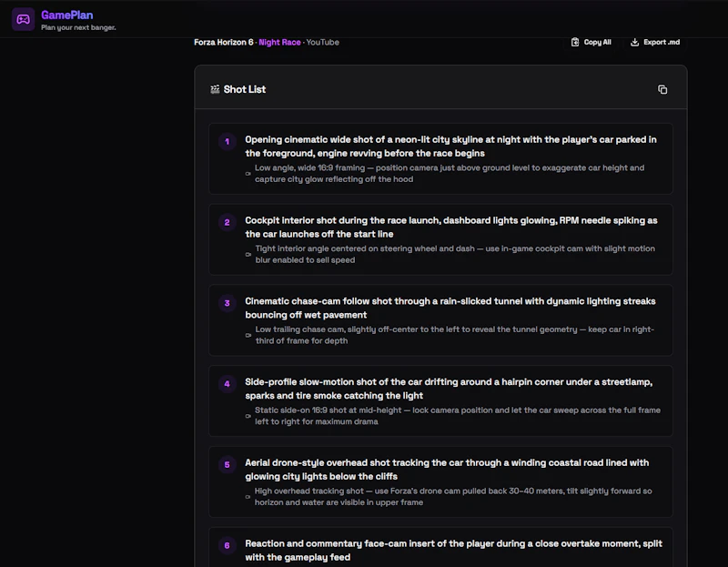728x567 pixels.
Task: Click the clapperboard icon beside Shot List
Action: click(215, 89)
